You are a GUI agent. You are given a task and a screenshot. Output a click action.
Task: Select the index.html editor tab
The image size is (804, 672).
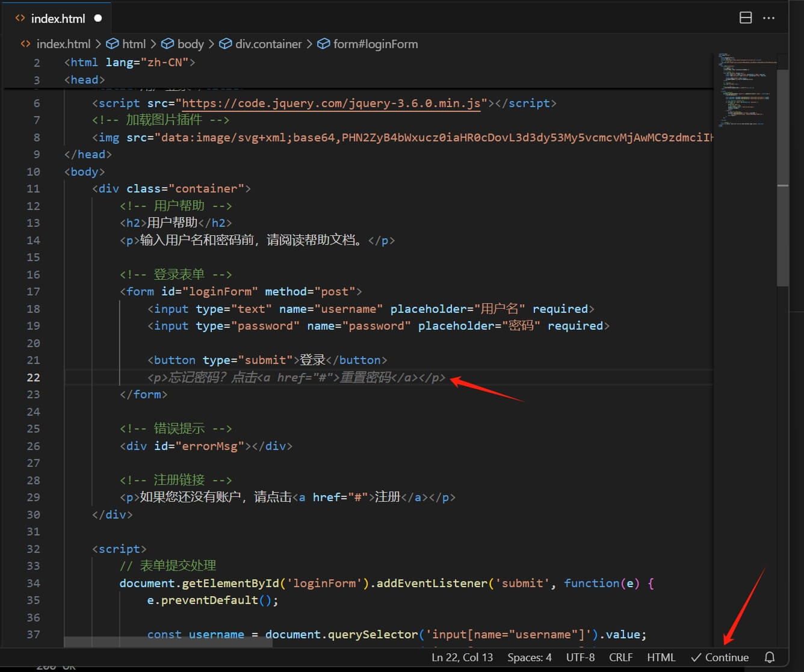click(x=58, y=18)
